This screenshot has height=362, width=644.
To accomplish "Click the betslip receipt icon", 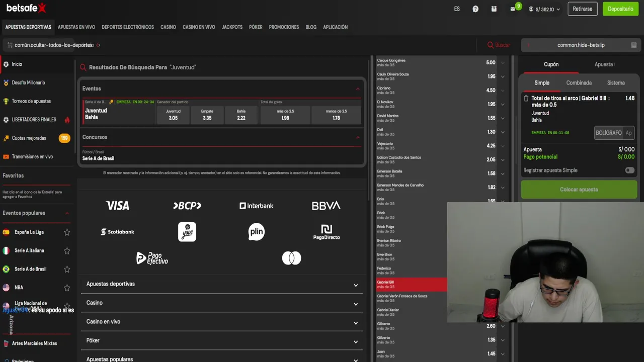I will pyautogui.click(x=634, y=45).
